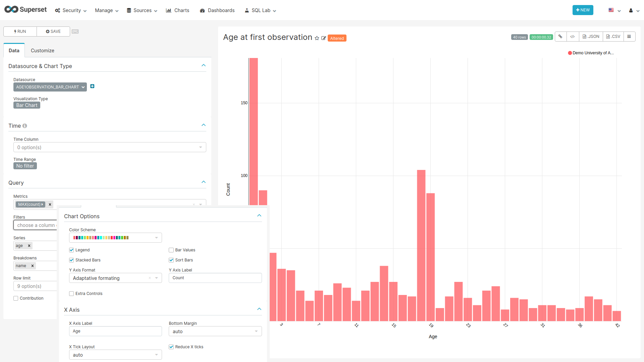Click the tallest bar in chart
This screenshot has width=644, height=362.
coord(254,131)
